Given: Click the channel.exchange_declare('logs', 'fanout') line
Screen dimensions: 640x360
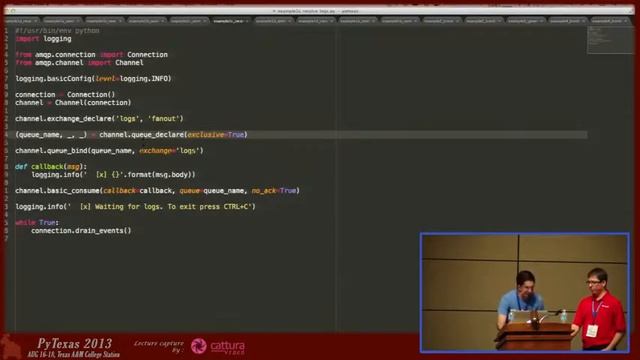Looking at the screenshot, I should click(99, 119).
